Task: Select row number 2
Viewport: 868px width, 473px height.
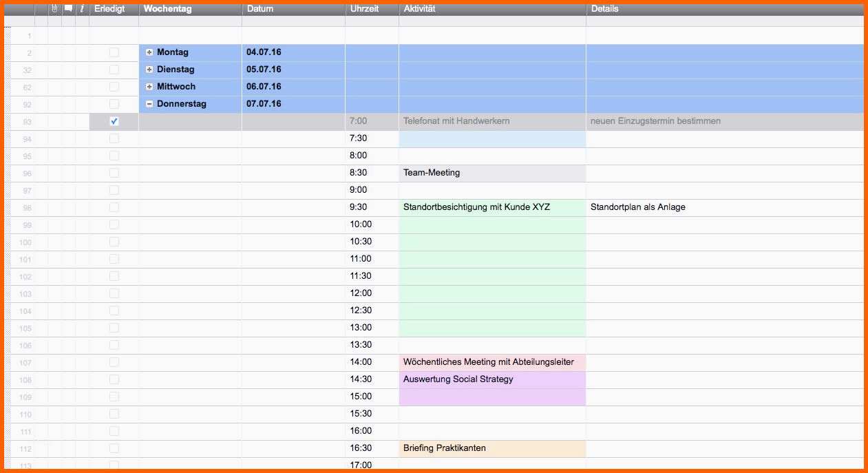Action: (29, 53)
